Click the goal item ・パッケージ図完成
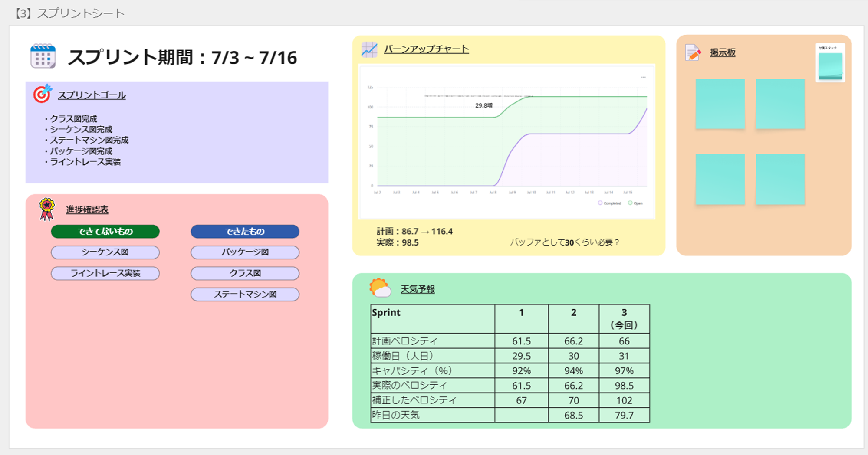The image size is (868, 455). (x=78, y=151)
